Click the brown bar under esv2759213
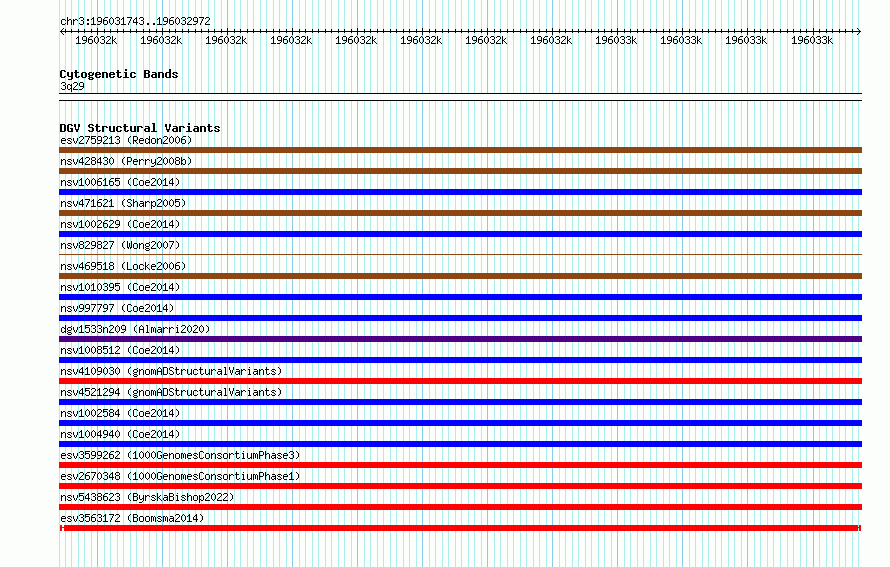This screenshot has width=890, height=567. tap(460, 150)
